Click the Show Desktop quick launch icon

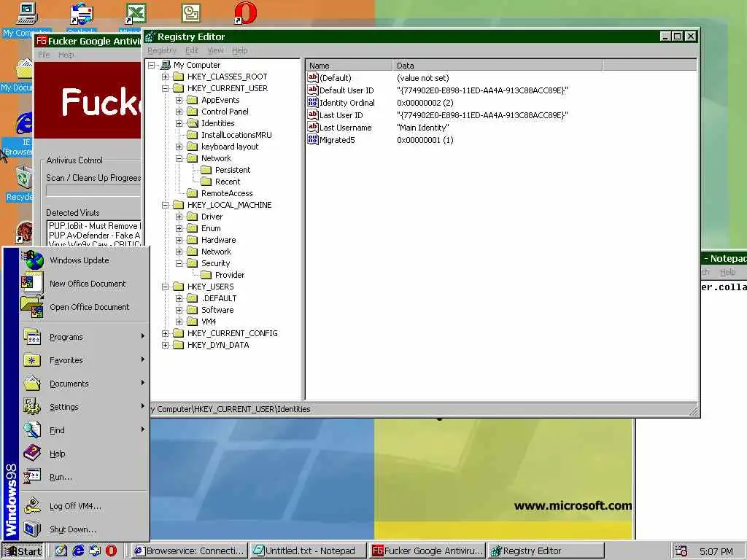(x=61, y=551)
